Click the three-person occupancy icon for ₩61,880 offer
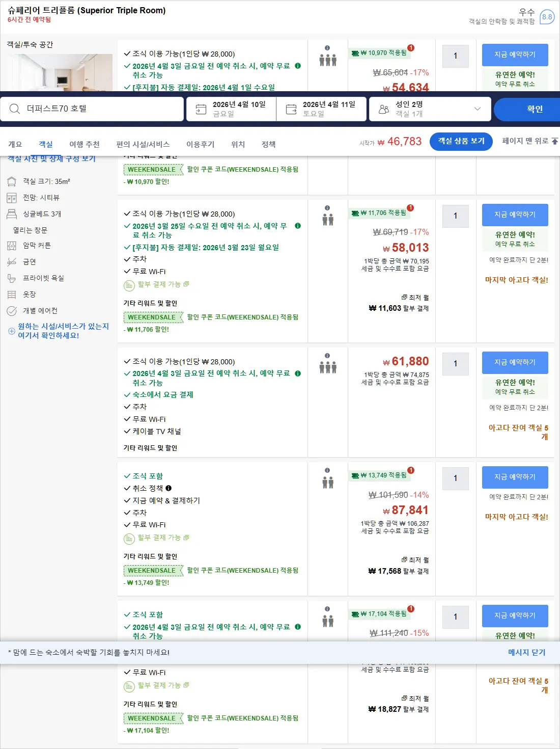Screen dimensions: 560x749 328,367
